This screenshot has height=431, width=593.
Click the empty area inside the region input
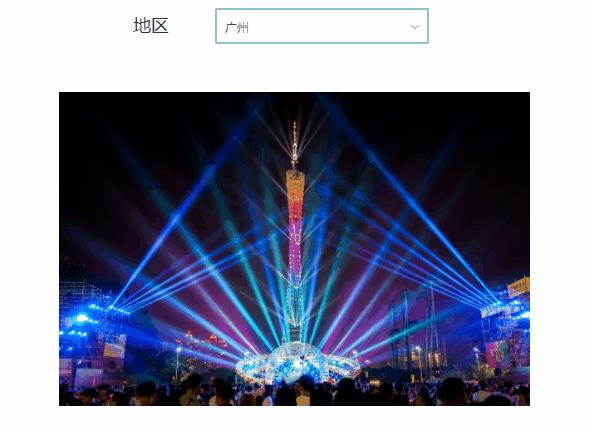click(x=329, y=27)
